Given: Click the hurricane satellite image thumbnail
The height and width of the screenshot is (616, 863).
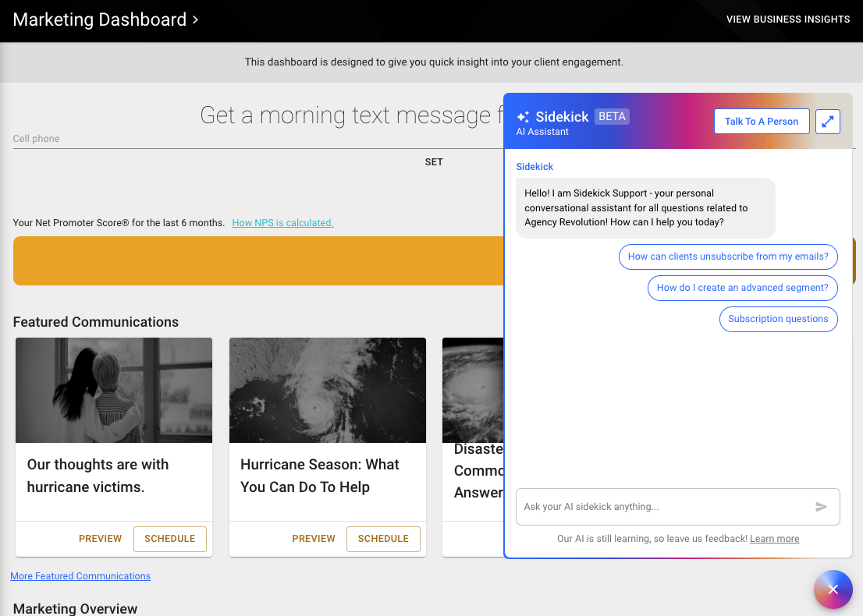Looking at the screenshot, I should click(x=327, y=390).
